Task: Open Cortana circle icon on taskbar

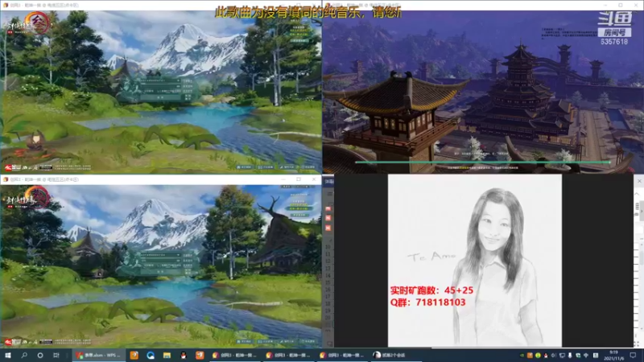Action: [40, 355]
